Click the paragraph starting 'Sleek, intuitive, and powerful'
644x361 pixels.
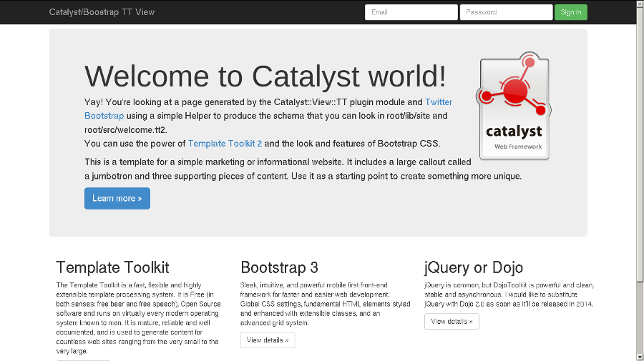(326, 304)
